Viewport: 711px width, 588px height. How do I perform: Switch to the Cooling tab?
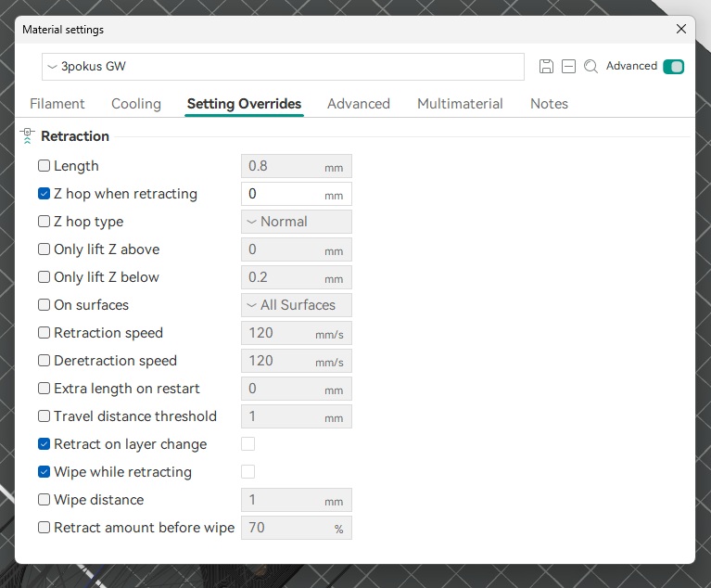click(136, 104)
